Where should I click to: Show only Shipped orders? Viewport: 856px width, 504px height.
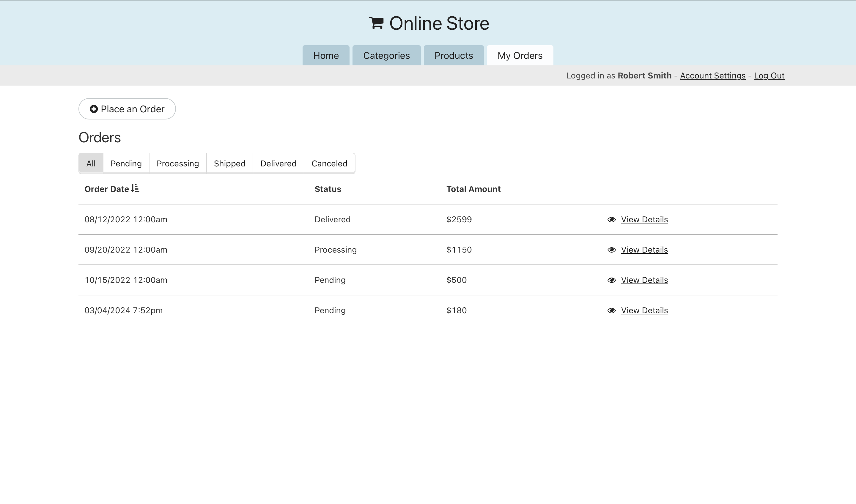tap(230, 163)
